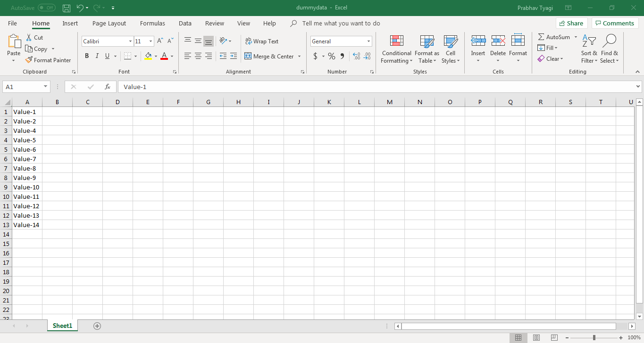Screen dimensions: 644x343
Task: Open the Calibri font name dropdown
Action: click(x=130, y=41)
